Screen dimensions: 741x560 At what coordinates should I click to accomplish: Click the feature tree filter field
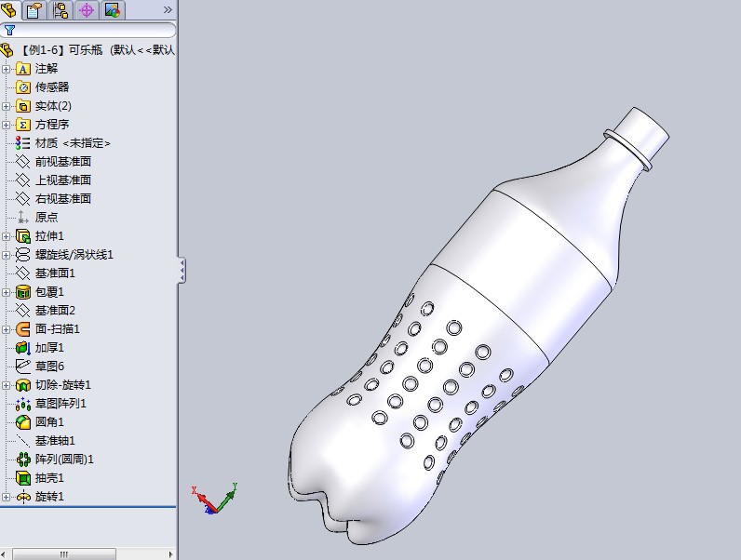pyautogui.click(x=88, y=30)
